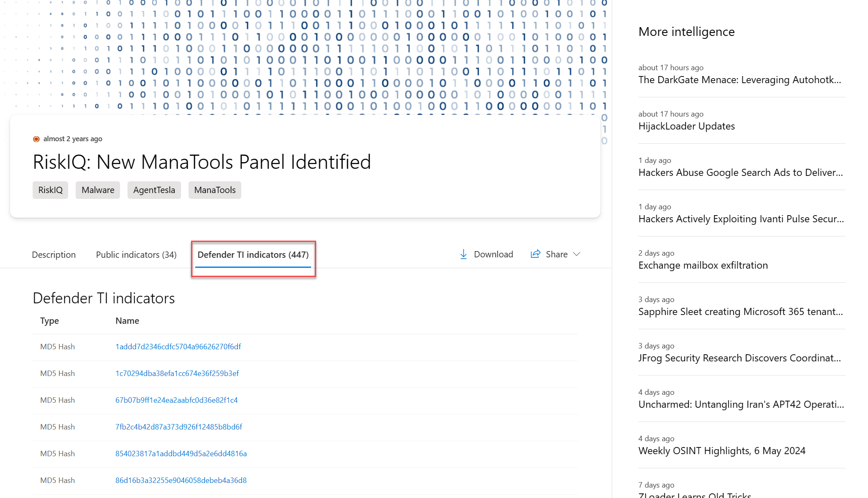868x498 pixels.
Task: Click the Download label text
Action: (493, 254)
